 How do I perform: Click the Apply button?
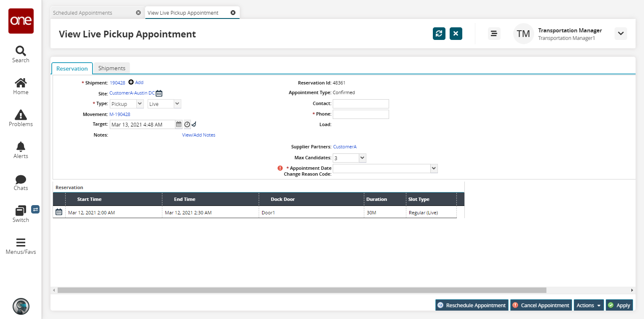point(619,305)
